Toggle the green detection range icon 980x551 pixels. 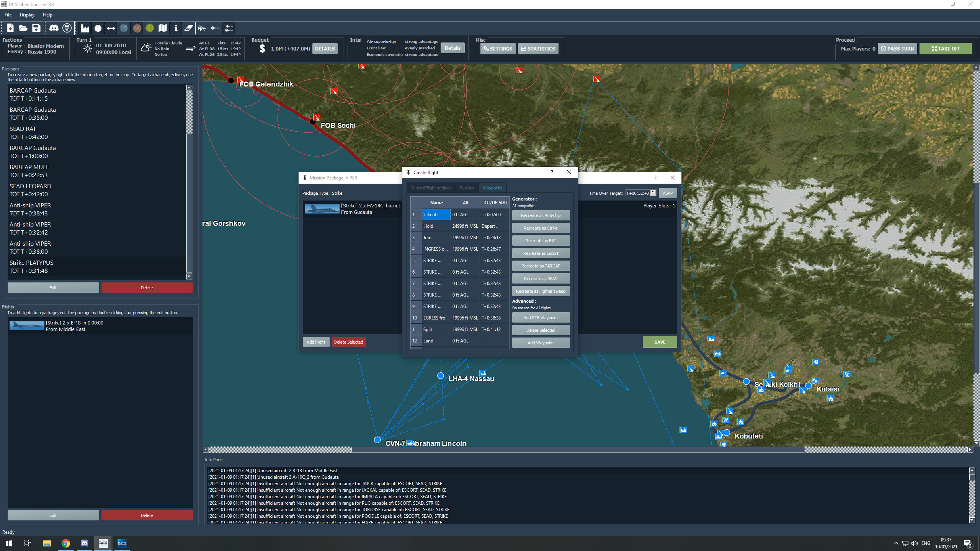point(150,28)
